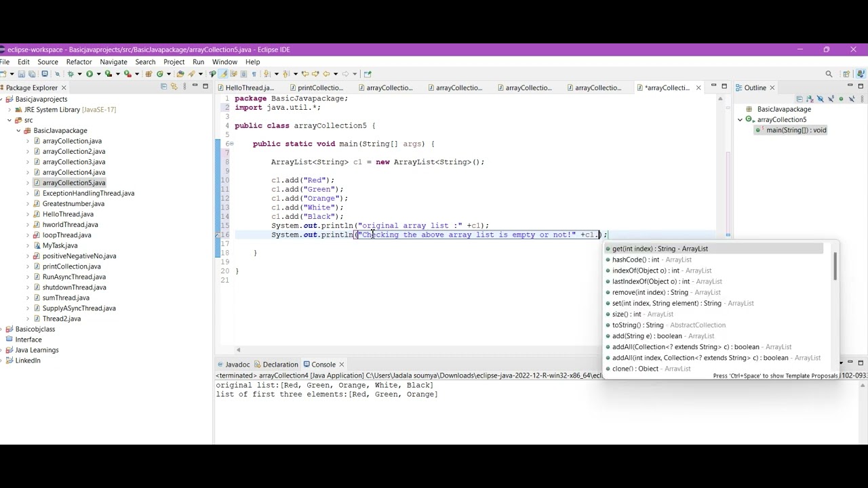Open Package Explorer view menu dots
This screenshot has width=868, height=488.
pyautogui.click(x=184, y=87)
